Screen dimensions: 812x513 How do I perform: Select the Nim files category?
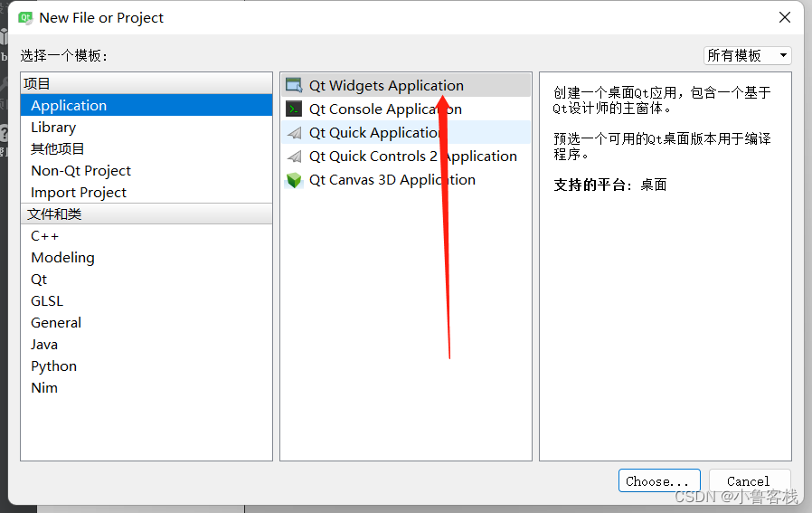click(x=146, y=388)
